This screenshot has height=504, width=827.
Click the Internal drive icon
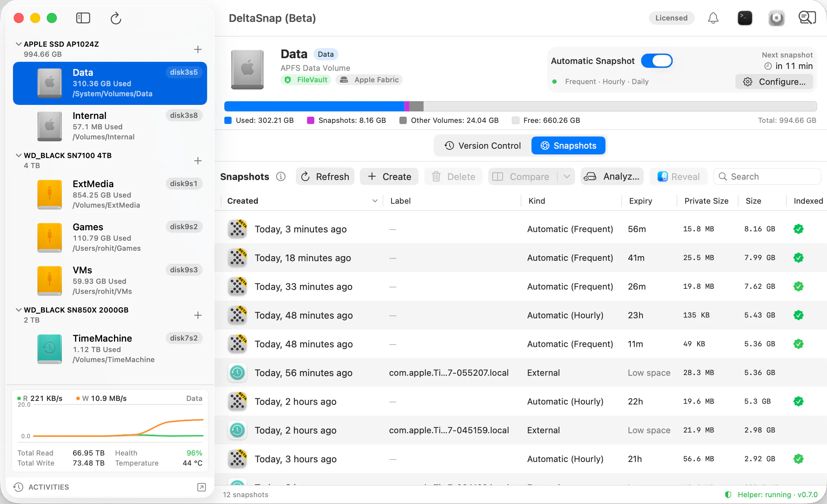(50, 126)
